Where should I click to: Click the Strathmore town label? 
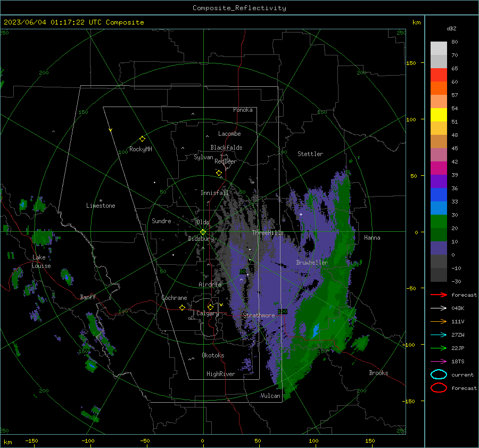click(x=259, y=315)
